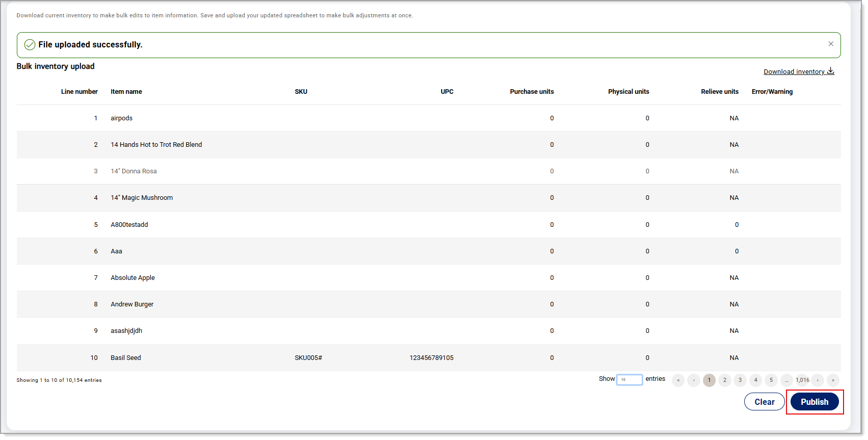
Task: Go to next page with right arrow
Action: (818, 380)
